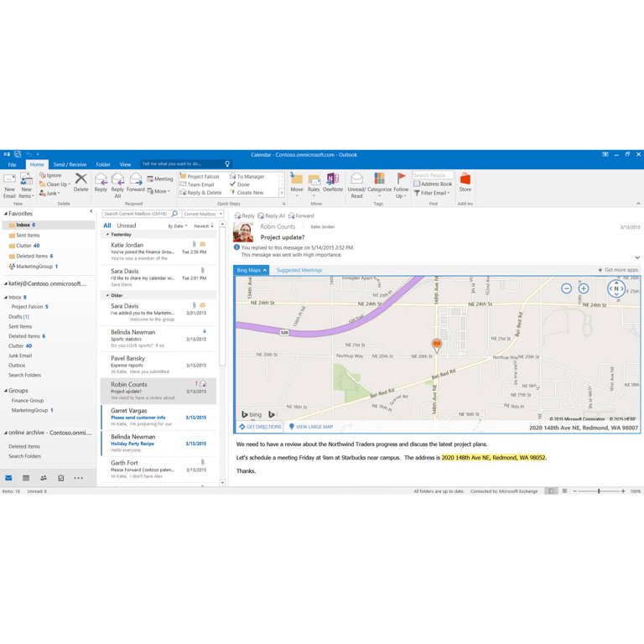644x644 pixels.
Task: Click the Follow Up flag icon
Action: click(402, 184)
